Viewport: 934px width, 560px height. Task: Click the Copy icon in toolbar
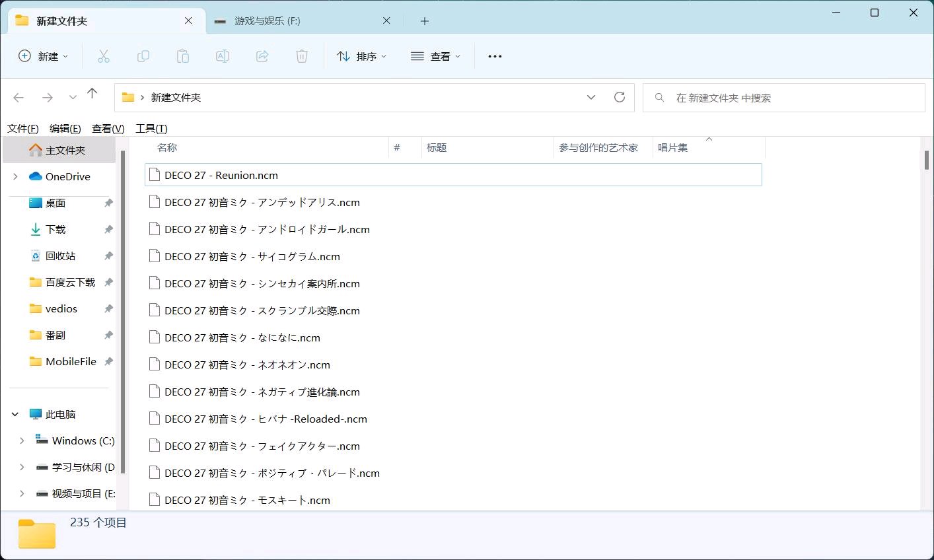pos(143,56)
